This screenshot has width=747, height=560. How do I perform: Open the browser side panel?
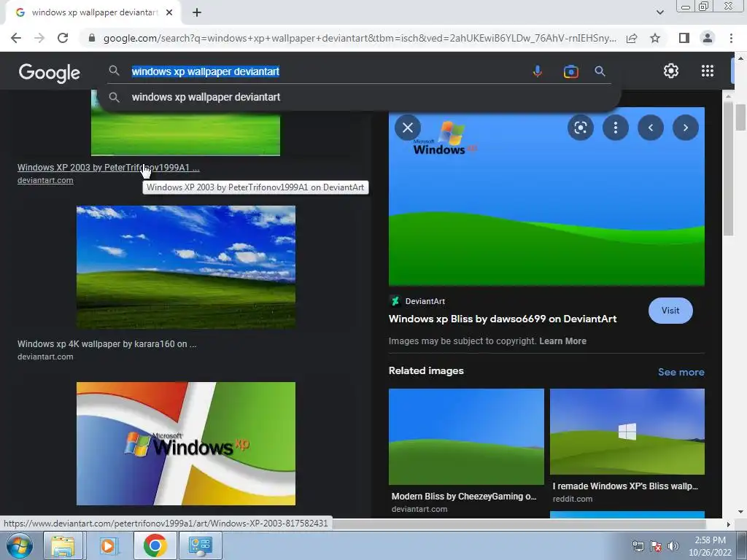pyautogui.click(x=684, y=38)
